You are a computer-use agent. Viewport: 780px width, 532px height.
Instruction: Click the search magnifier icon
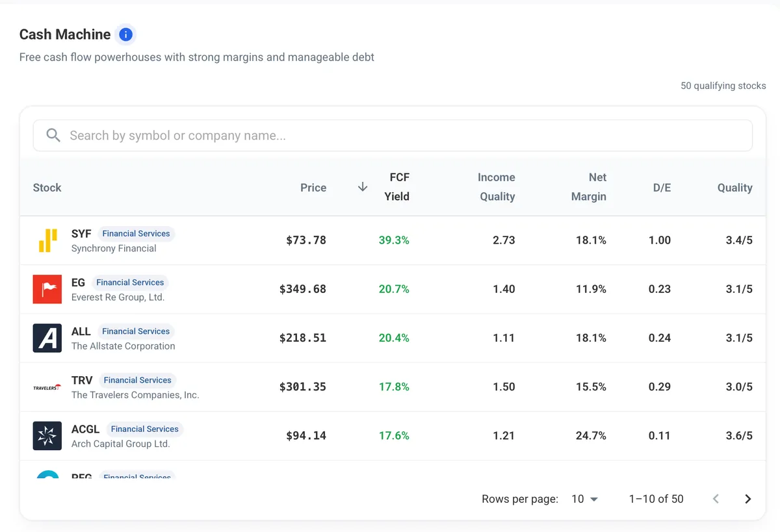[x=53, y=135]
